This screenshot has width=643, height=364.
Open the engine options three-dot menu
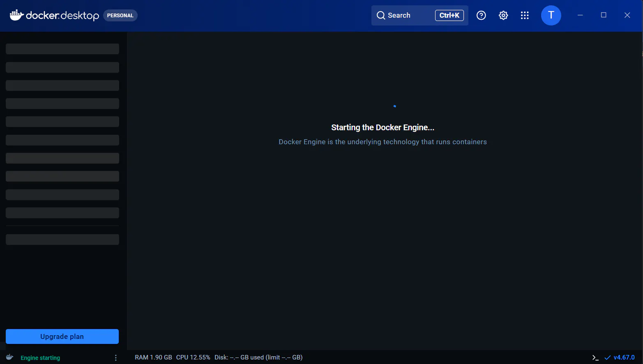click(116, 358)
